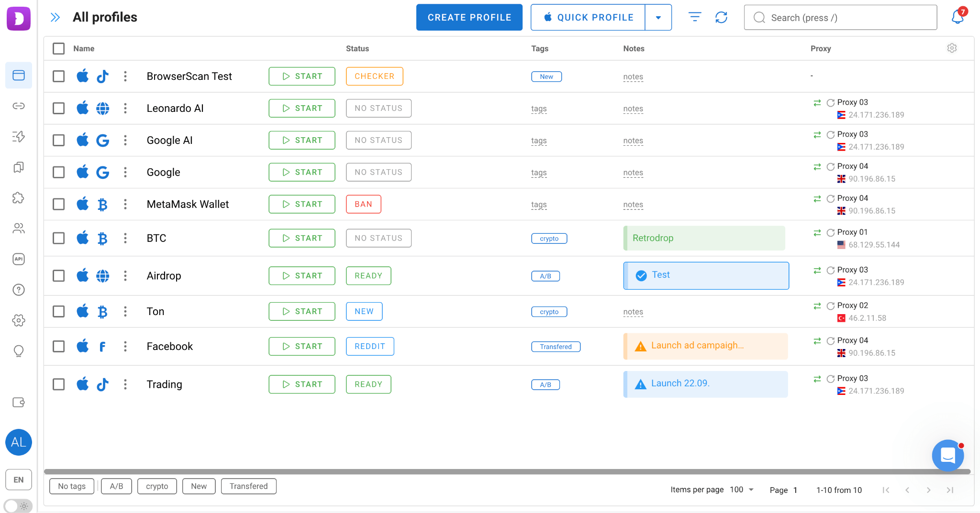The height and width of the screenshot is (513, 980).
Task: Open more options for Facebook profile
Action: [125, 346]
